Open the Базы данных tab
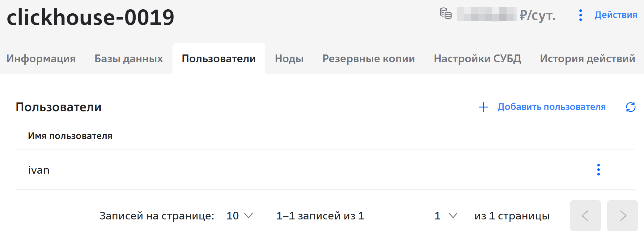 (129, 58)
